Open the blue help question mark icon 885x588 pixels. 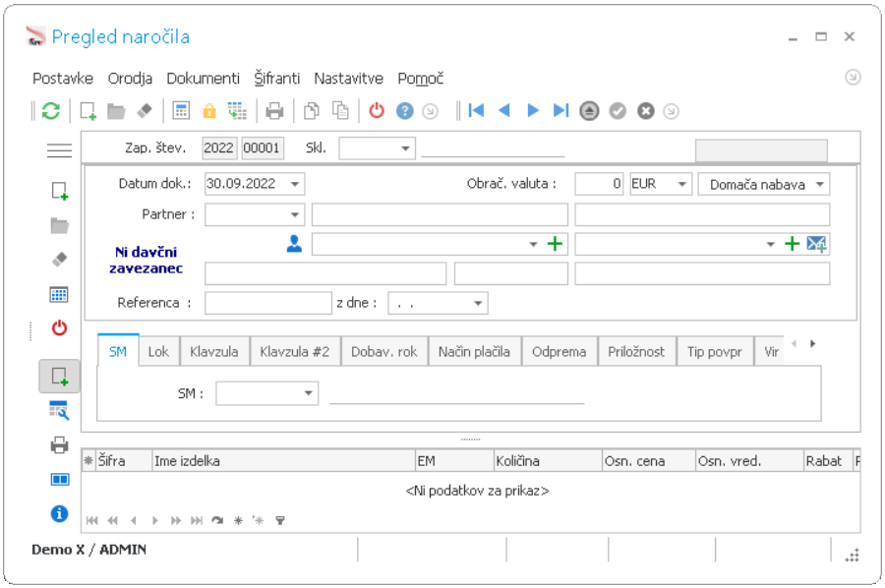(x=405, y=111)
